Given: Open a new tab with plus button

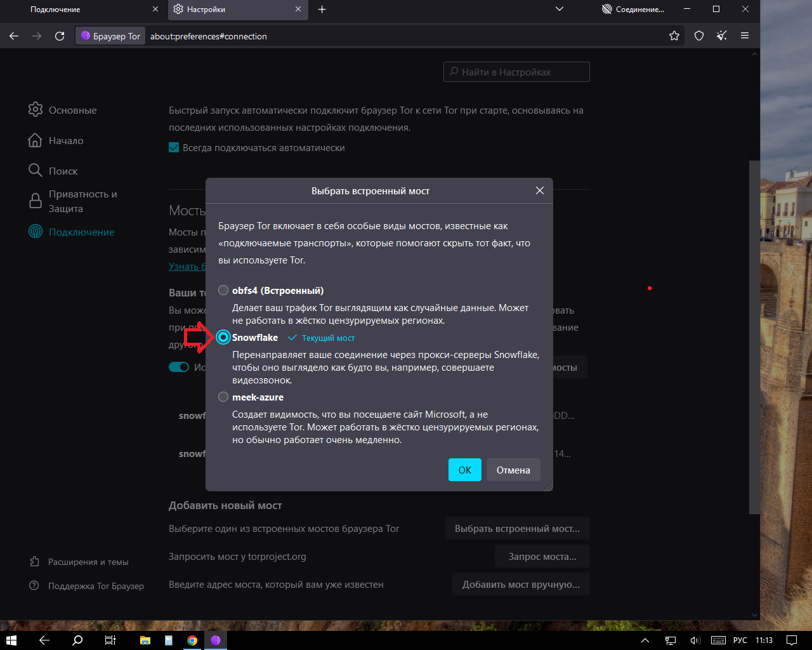Looking at the screenshot, I should tap(322, 10).
